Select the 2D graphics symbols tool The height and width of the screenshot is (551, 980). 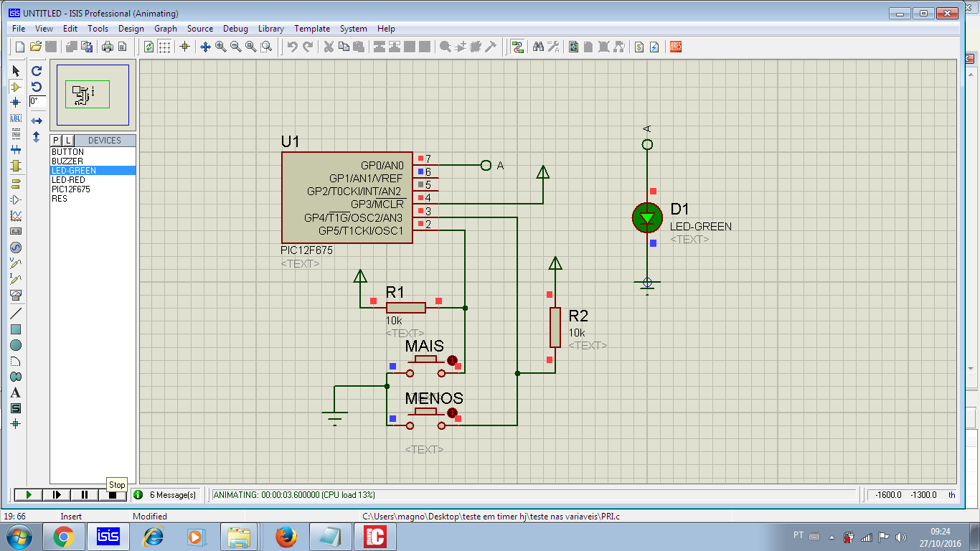point(16,408)
